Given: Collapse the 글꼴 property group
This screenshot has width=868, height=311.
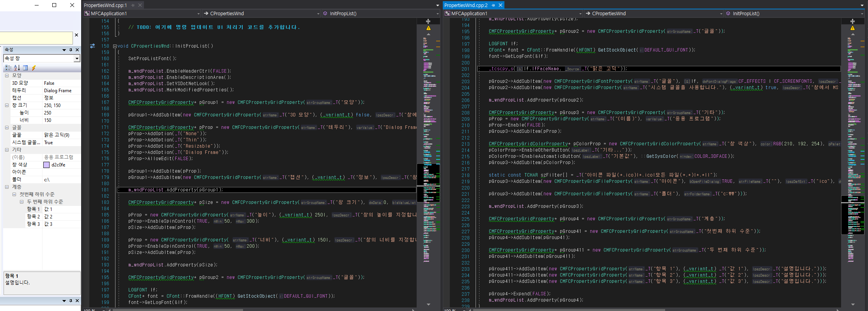Looking at the screenshot, I should pos(7,127).
